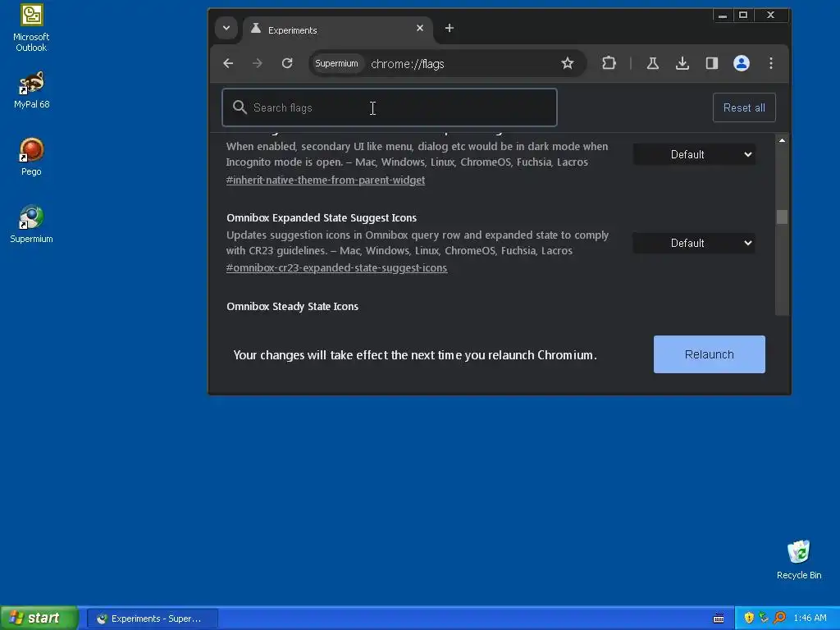Maximize the Supermium window
The image size is (840, 630).
pos(743,16)
